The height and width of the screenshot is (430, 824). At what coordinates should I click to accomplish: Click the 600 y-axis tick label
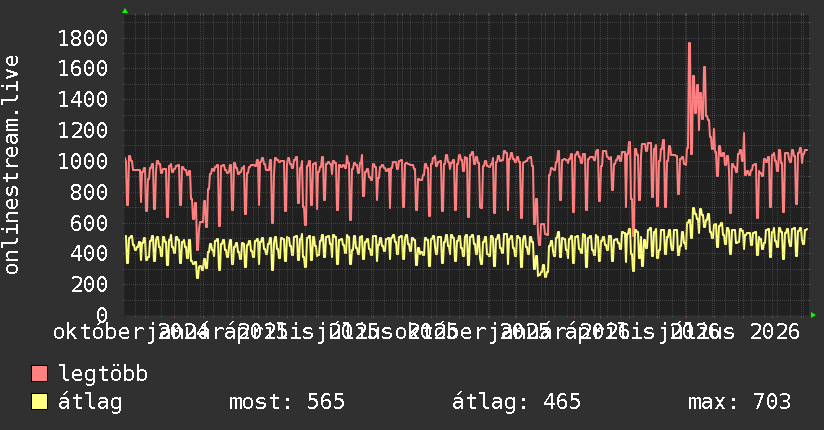89,223
